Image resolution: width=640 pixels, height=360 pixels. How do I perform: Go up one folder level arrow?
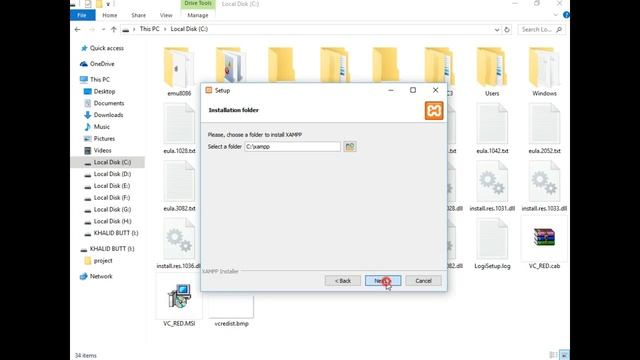point(114,29)
